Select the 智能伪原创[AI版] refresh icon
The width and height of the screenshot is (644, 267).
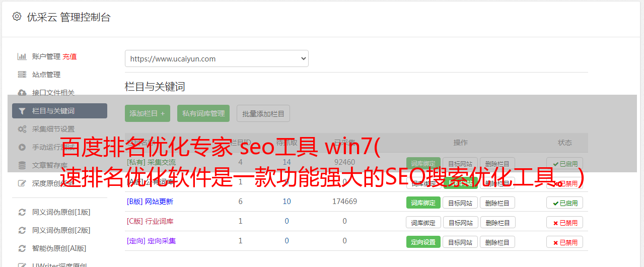pos(22,248)
